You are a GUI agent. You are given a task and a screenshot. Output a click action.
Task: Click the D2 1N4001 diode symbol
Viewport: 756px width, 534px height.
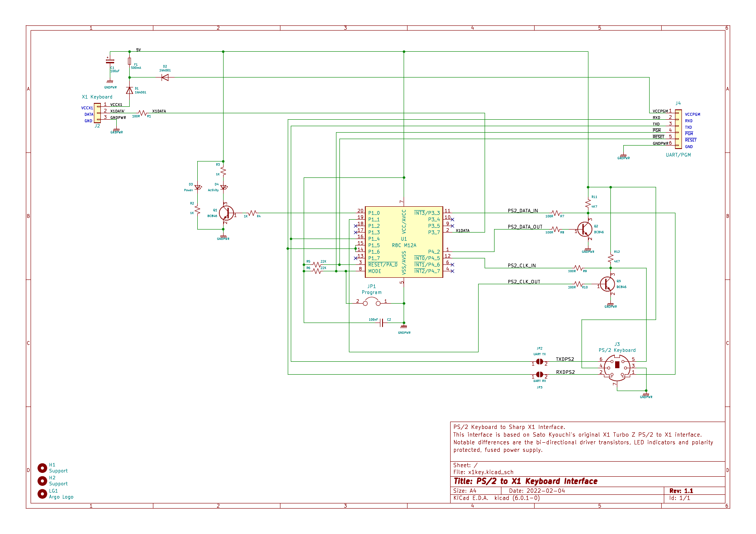[x=165, y=78]
